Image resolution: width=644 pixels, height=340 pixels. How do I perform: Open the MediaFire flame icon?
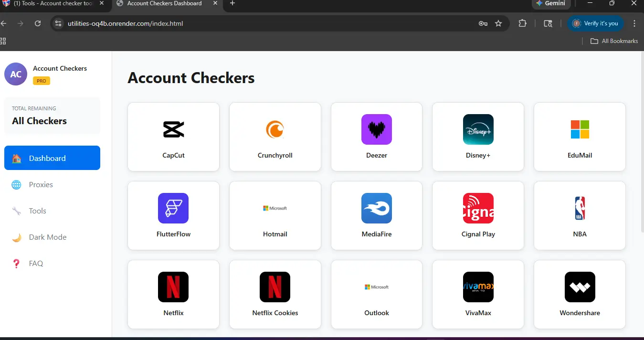tap(377, 208)
